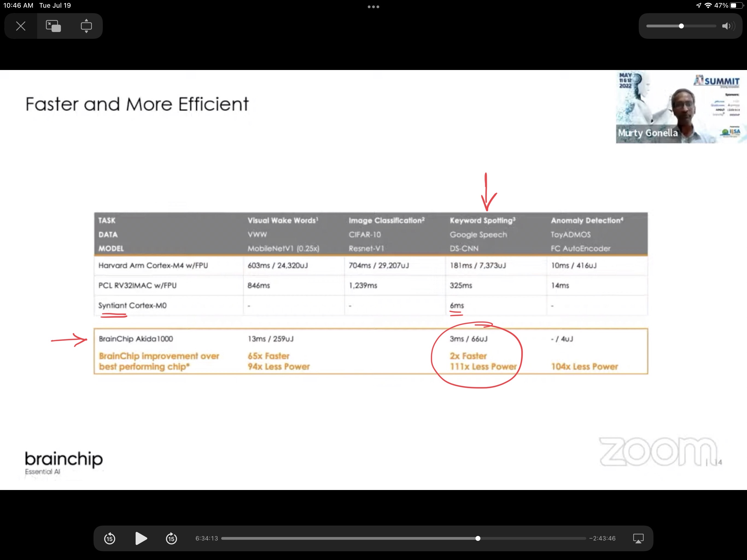The width and height of the screenshot is (747, 560).
Task: Skip forward 15 seconds
Action: click(171, 538)
